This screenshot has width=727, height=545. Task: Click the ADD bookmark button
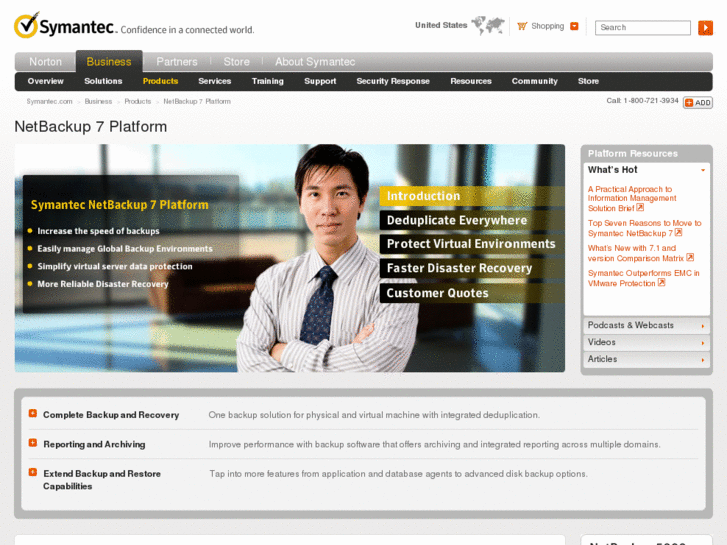698,103
